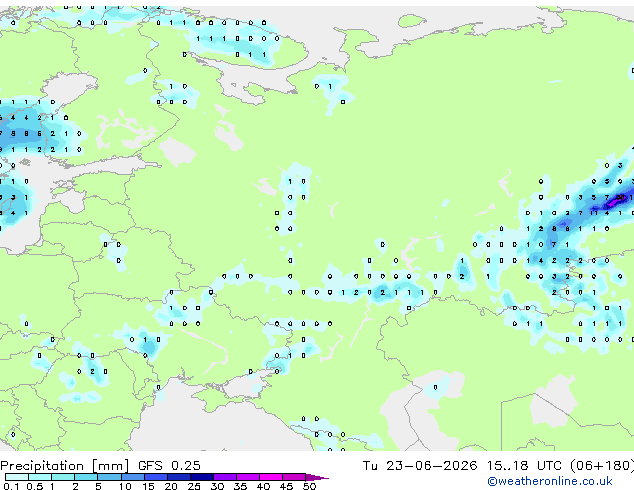Click the '40' legend label
Image resolution: width=634 pixels, height=490 pixels.
263,486
